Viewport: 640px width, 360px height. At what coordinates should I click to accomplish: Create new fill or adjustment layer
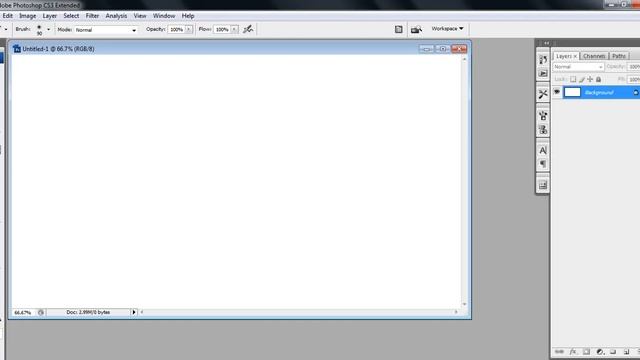pyautogui.click(x=600, y=351)
